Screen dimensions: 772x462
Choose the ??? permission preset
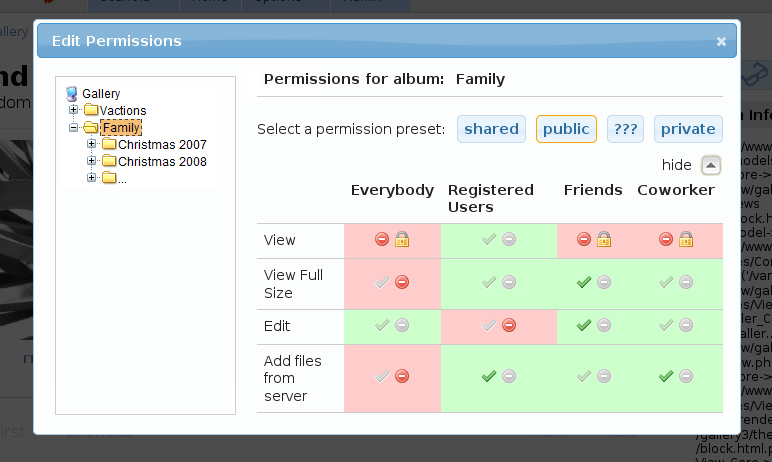[x=626, y=129]
